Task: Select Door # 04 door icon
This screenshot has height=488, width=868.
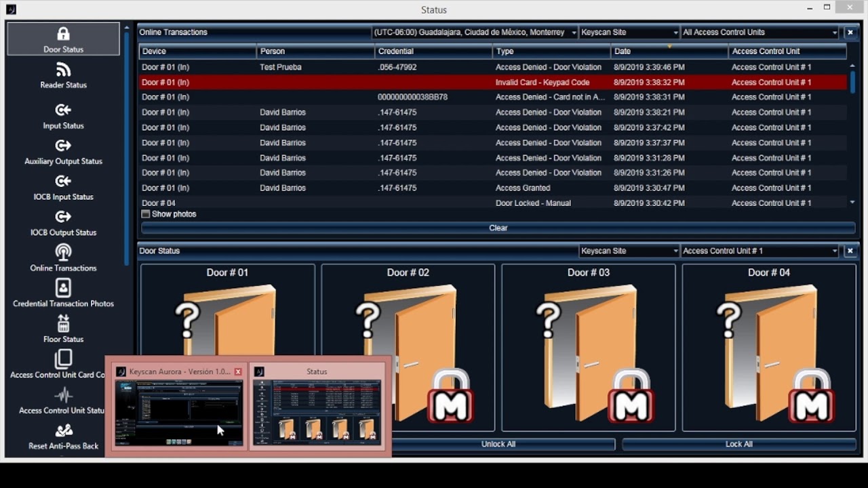Action: point(769,352)
